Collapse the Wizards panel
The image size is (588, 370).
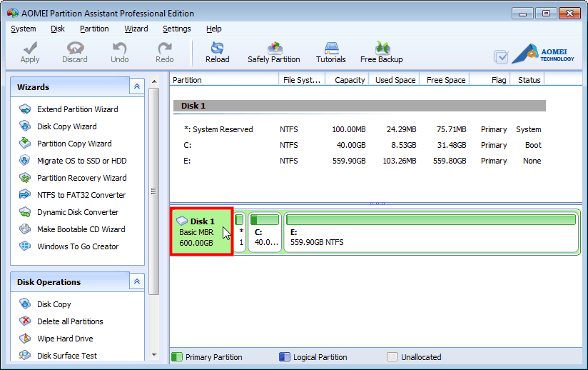137,86
